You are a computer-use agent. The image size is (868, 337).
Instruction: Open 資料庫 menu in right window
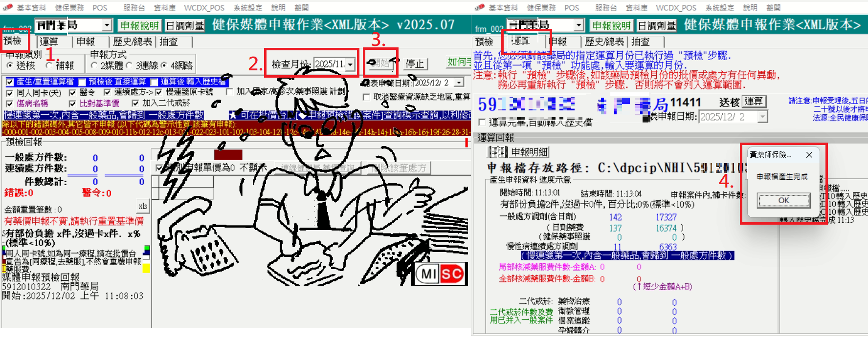point(637,8)
